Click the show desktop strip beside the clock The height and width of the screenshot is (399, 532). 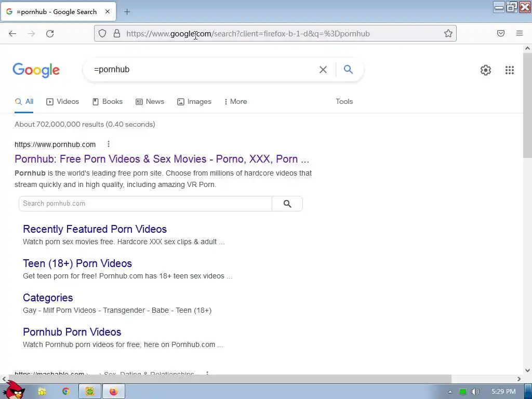point(528,392)
